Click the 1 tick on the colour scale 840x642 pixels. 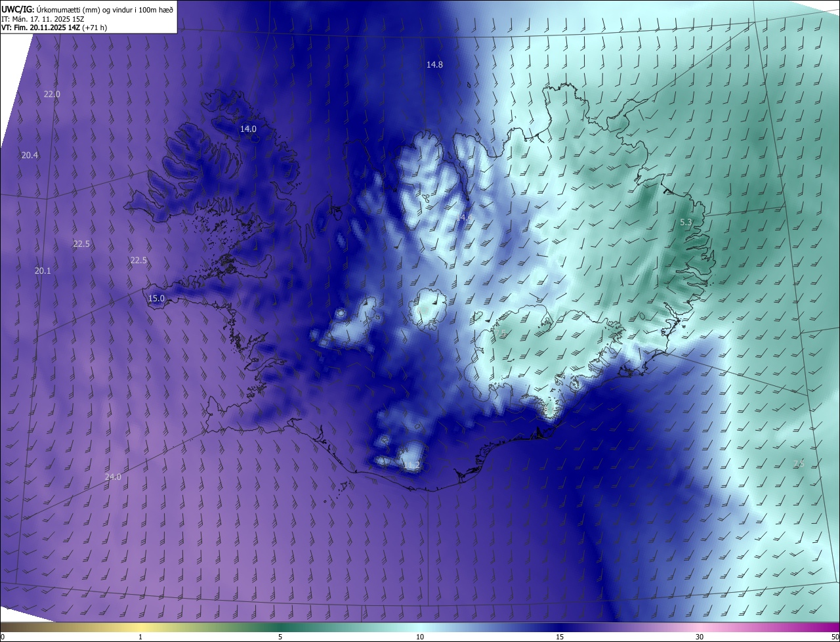click(x=140, y=637)
